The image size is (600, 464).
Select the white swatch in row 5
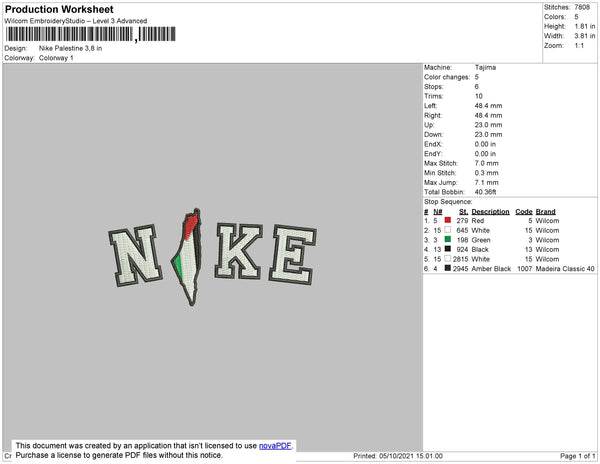[x=448, y=259]
